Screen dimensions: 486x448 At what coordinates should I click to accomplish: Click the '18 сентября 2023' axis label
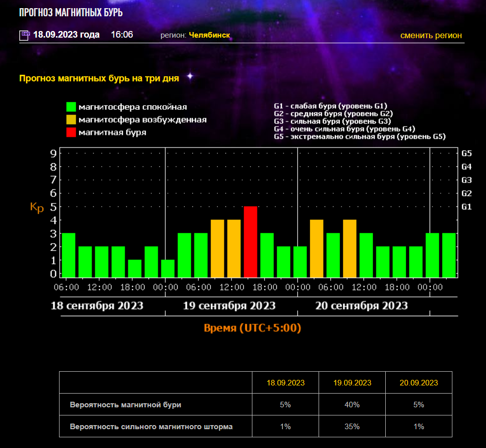pos(97,306)
